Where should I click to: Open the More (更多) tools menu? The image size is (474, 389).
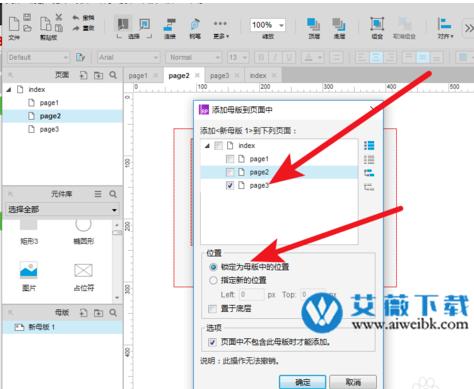[x=221, y=28]
